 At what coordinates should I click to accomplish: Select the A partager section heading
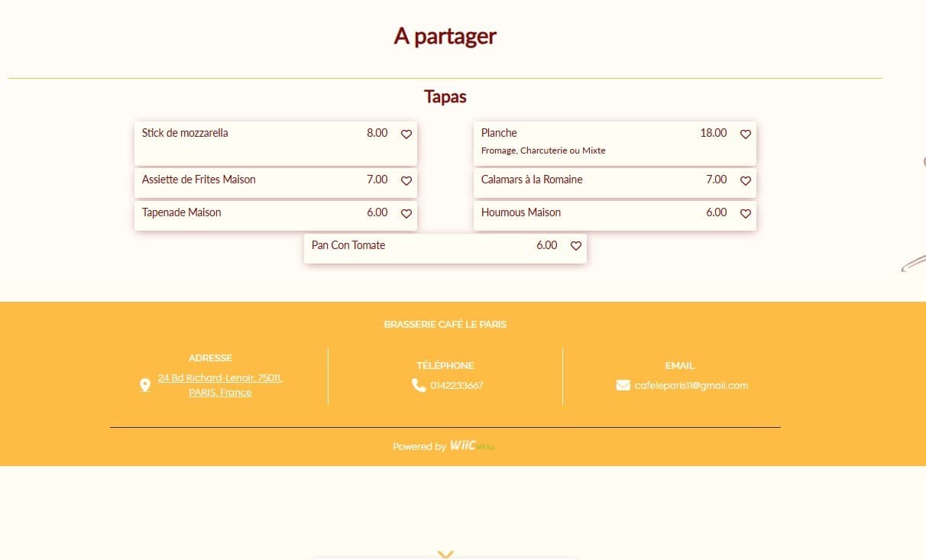click(x=445, y=35)
